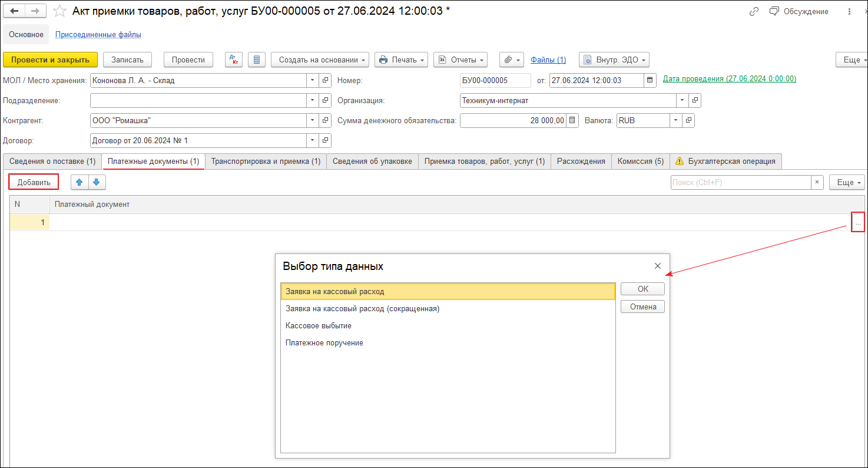868x468 pixels.
Task: Move row up with blue up arrow
Action: (x=79, y=182)
